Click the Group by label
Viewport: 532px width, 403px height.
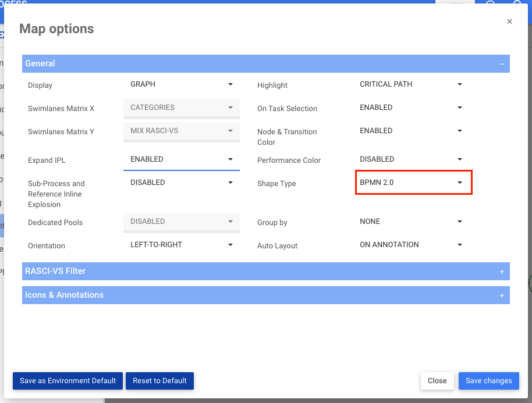272,223
